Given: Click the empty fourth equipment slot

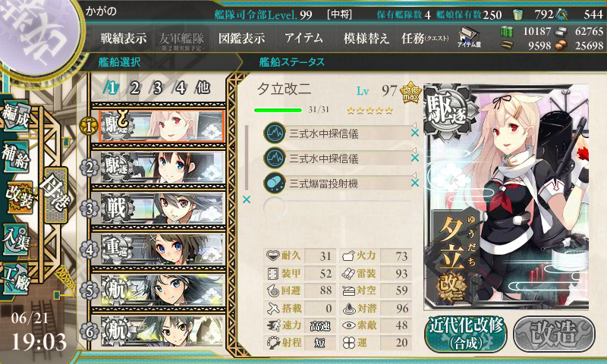Looking at the screenshot, I should coord(337,208).
